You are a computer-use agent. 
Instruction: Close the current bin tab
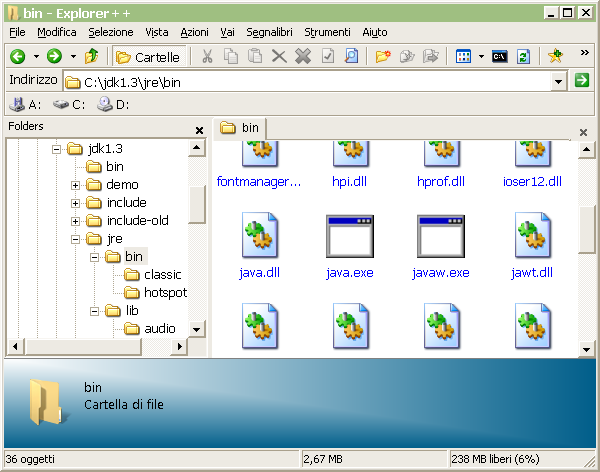(583, 132)
